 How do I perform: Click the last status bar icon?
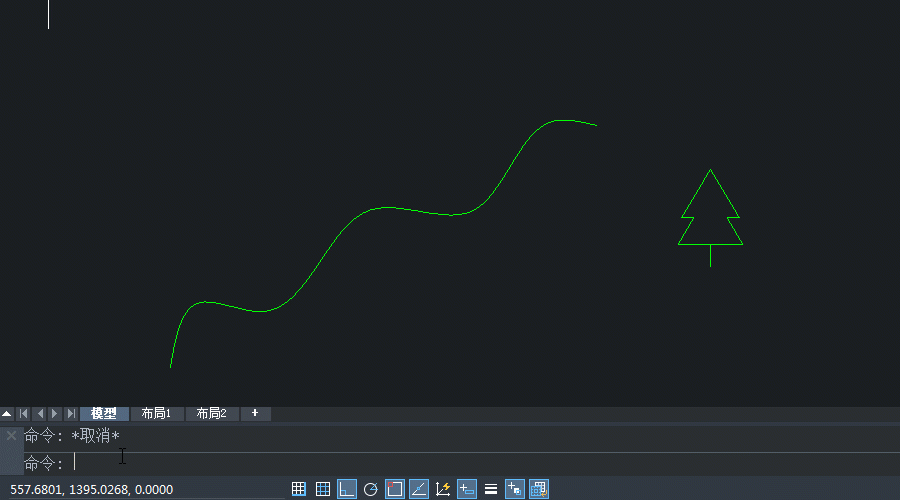pos(539,489)
